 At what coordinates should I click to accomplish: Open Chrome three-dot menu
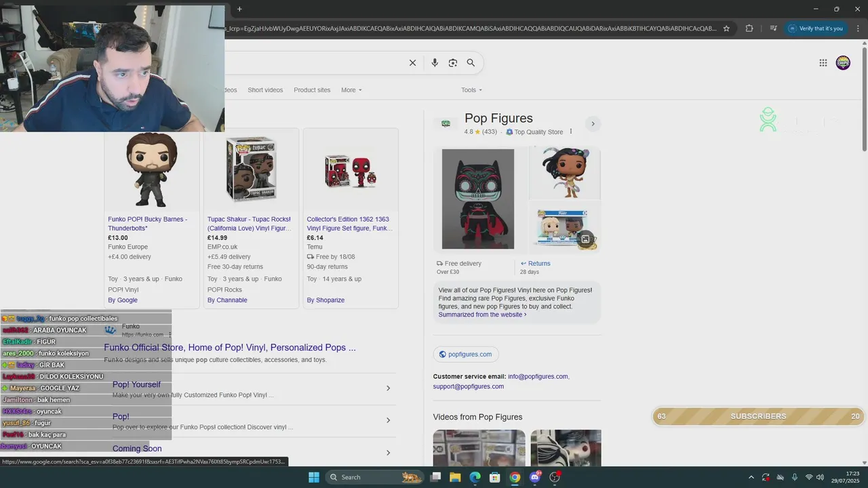pos(857,28)
